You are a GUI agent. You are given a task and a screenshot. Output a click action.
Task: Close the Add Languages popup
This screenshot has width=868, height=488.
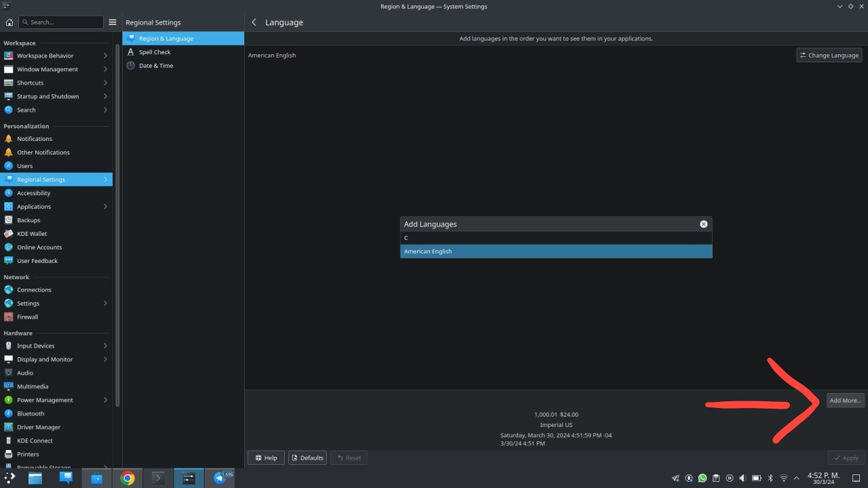(703, 224)
